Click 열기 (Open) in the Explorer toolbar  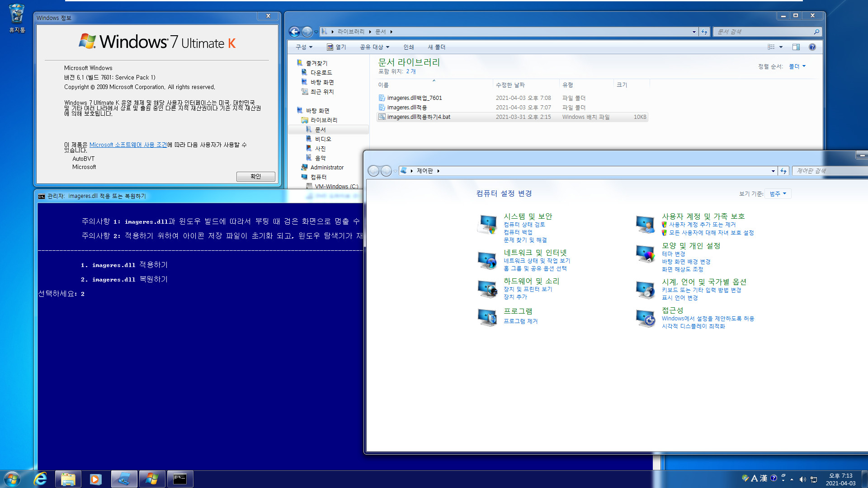coord(336,47)
